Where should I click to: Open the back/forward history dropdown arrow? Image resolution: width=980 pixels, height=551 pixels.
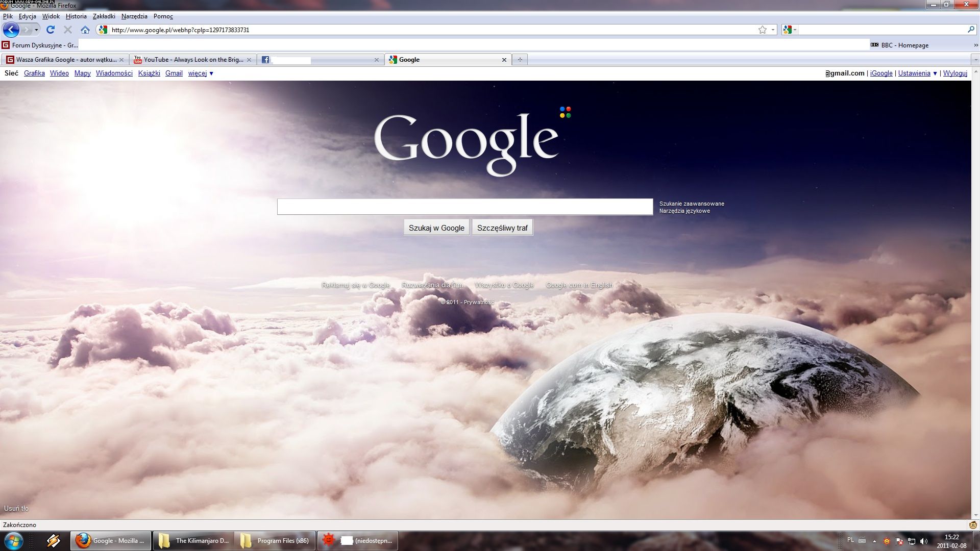point(36,30)
